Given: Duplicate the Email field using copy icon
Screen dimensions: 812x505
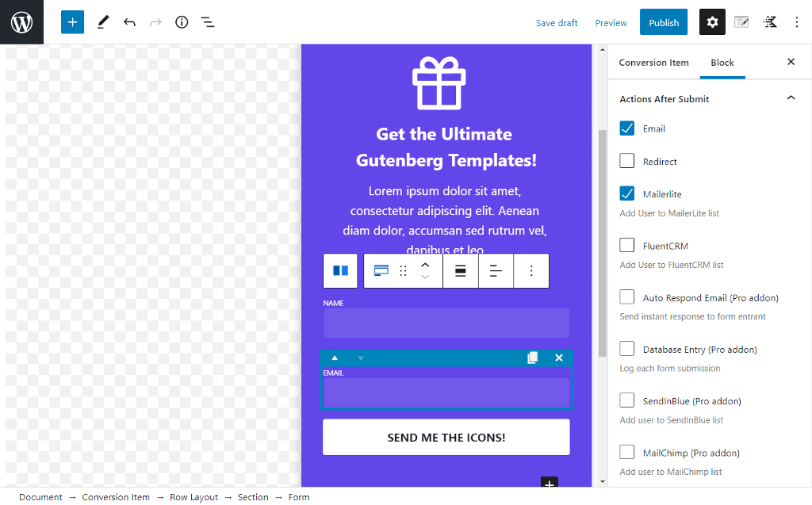Looking at the screenshot, I should click(x=532, y=358).
